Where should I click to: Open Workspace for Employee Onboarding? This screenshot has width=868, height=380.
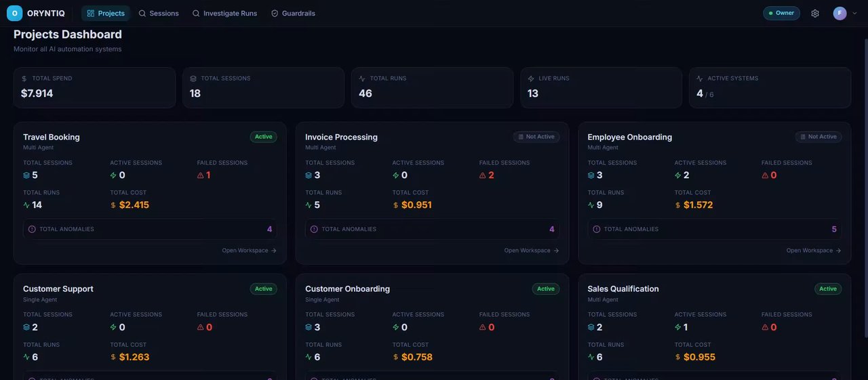814,251
